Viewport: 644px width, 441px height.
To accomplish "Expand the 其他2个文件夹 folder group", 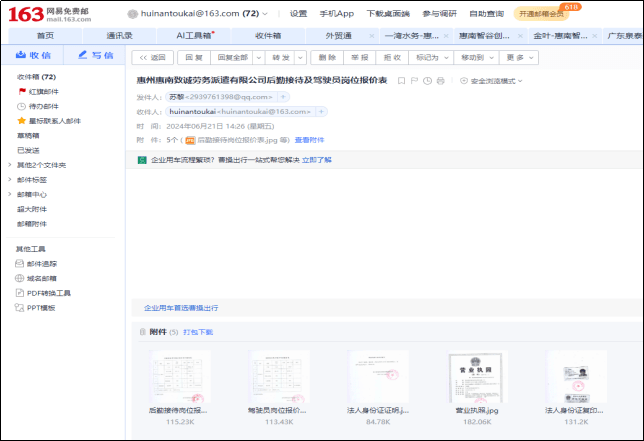I will click(x=40, y=164).
